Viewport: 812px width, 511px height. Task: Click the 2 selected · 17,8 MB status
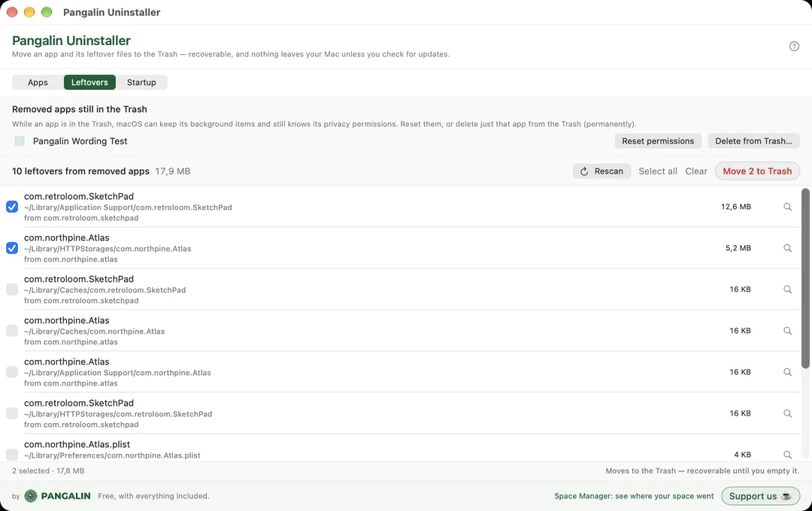48,470
